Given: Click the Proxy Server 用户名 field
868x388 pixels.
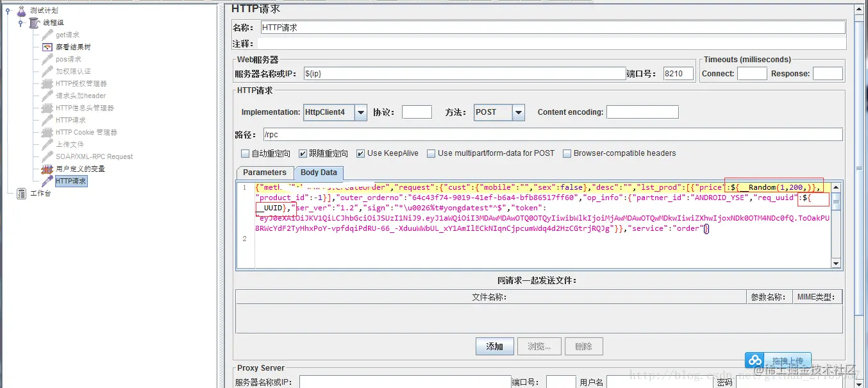Looking at the screenshot, I should (x=660, y=382).
